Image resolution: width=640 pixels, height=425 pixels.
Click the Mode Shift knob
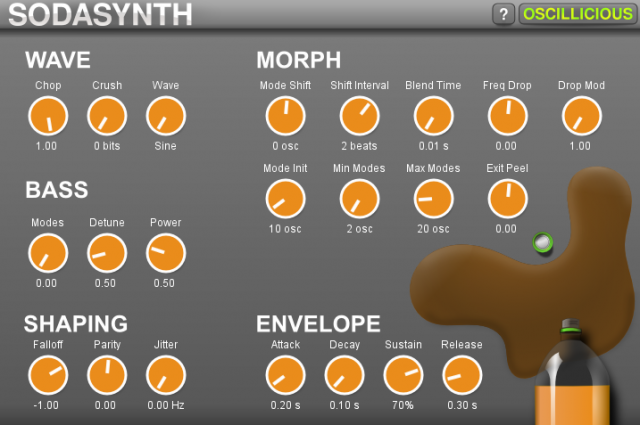[285, 117]
